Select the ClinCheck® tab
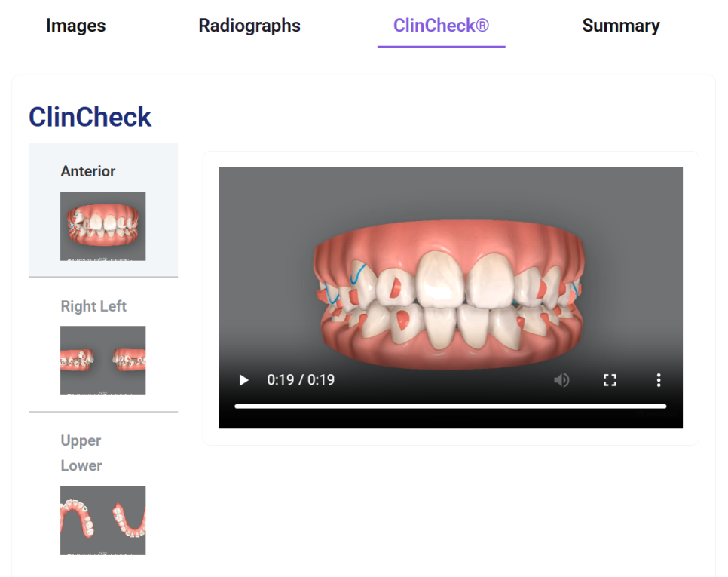 [441, 26]
